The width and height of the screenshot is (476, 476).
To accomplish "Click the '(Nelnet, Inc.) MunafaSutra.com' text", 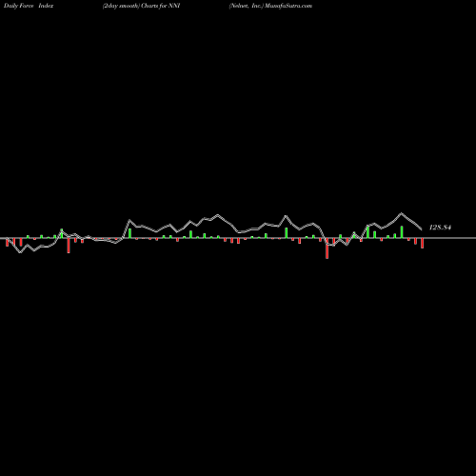I will [270, 6].
